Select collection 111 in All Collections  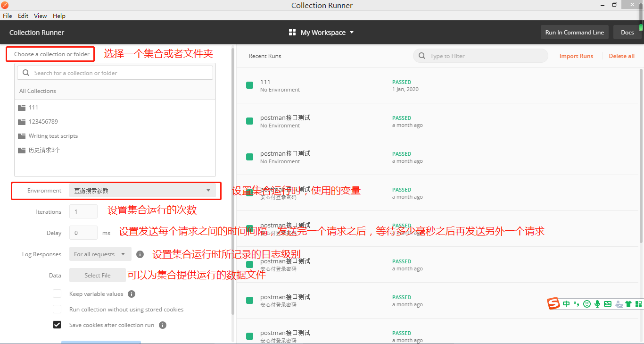pos(115,108)
